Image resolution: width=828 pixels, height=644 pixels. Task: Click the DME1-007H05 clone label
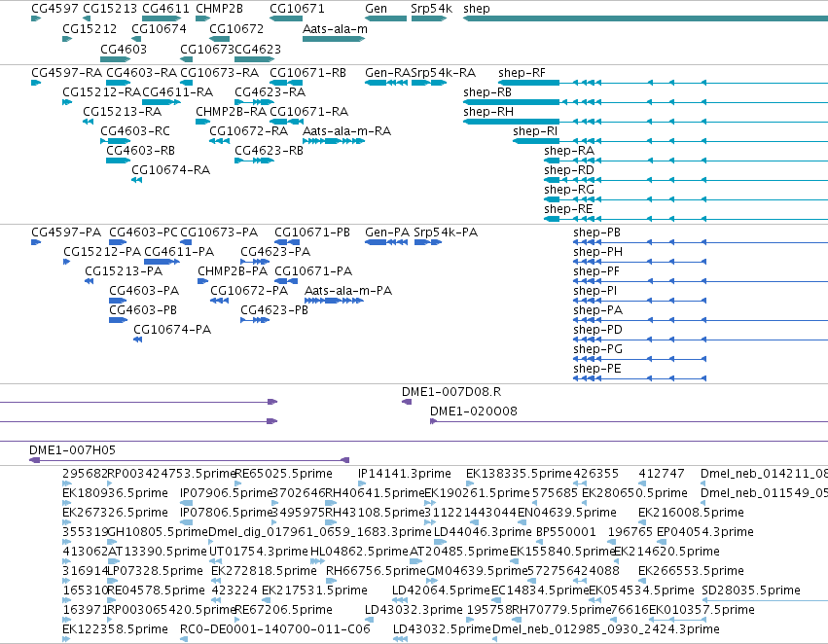pyautogui.click(x=72, y=450)
